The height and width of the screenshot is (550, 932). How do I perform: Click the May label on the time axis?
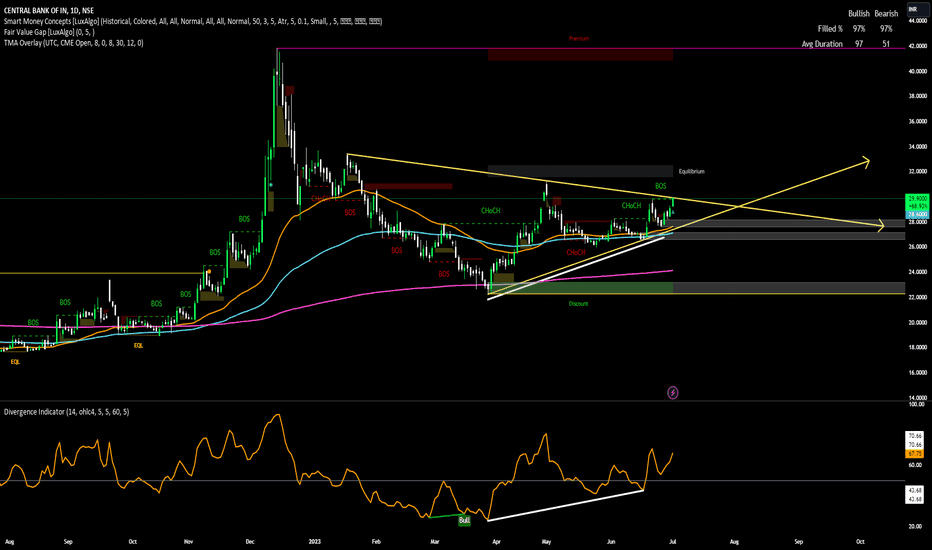click(x=547, y=542)
